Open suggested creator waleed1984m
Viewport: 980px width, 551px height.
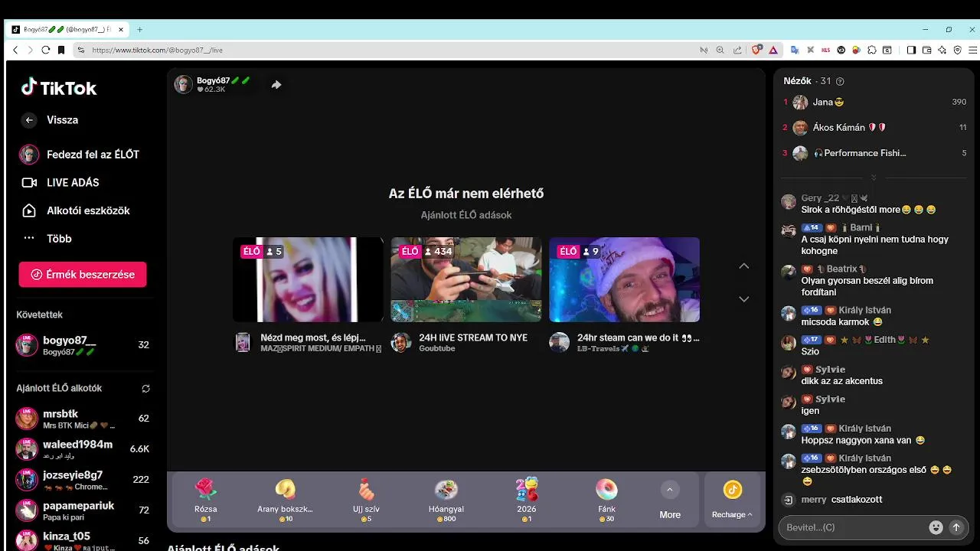(x=83, y=449)
